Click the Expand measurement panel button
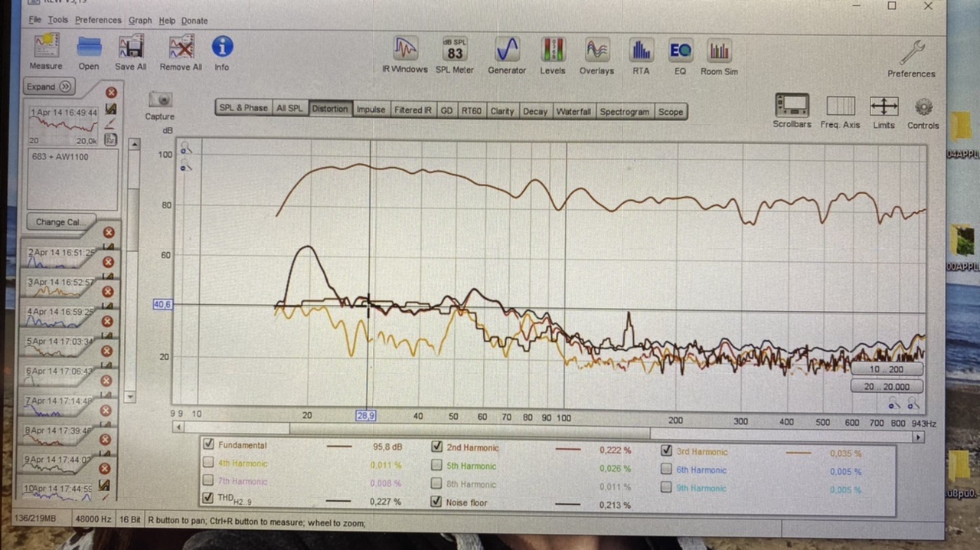The image size is (980, 550). pos(49,87)
